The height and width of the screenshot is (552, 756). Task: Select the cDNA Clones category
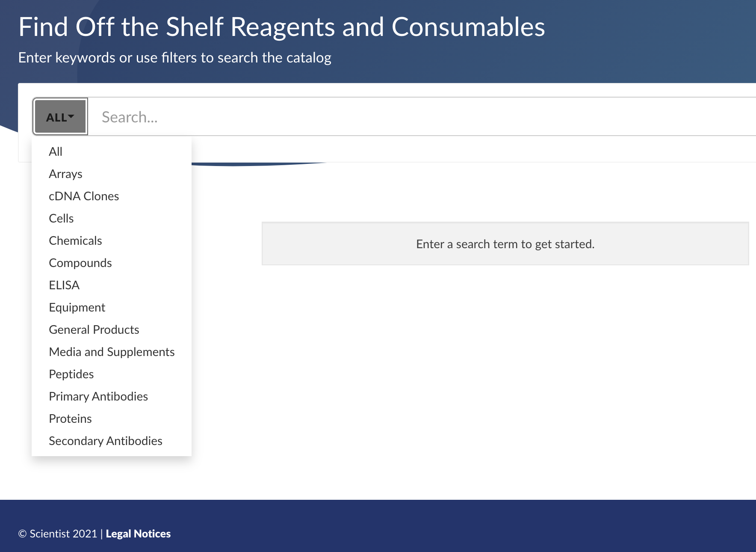click(x=84, y=196)
